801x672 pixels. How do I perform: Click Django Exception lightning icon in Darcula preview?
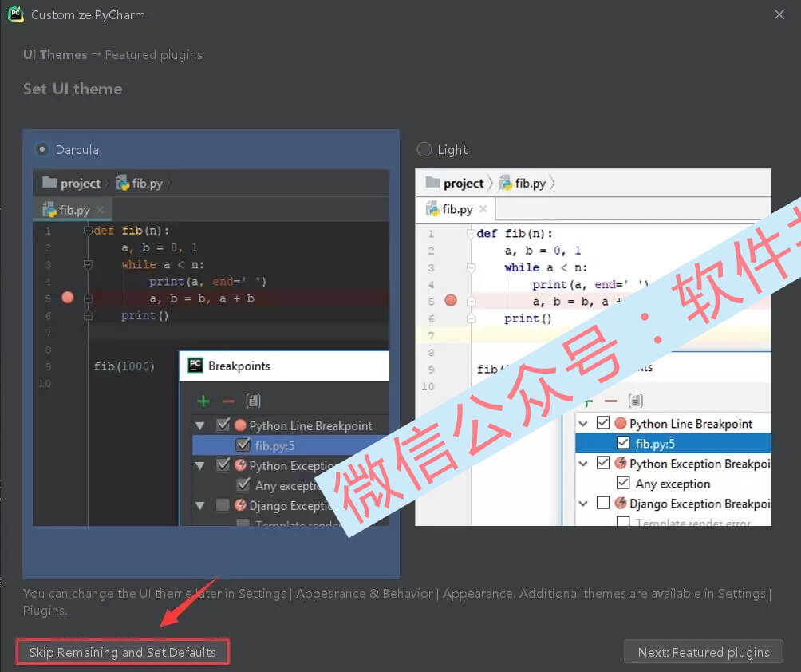240,505
